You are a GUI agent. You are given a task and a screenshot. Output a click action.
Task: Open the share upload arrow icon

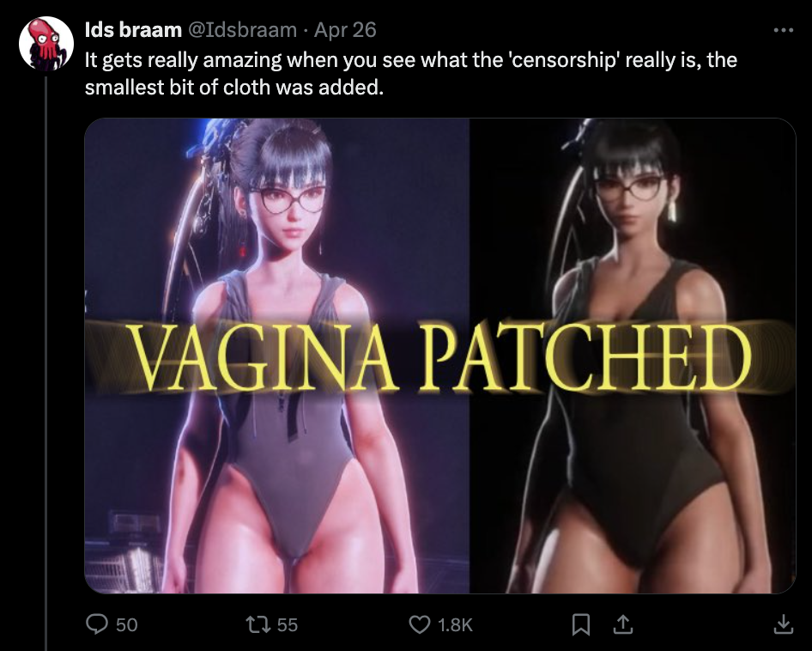pos(622,624)
